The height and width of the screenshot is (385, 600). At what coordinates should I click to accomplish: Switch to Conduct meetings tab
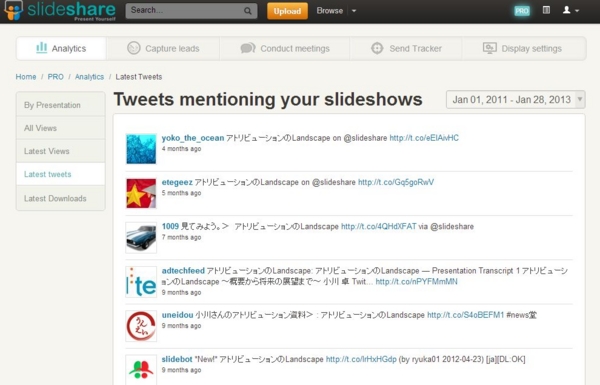[285, 49]
